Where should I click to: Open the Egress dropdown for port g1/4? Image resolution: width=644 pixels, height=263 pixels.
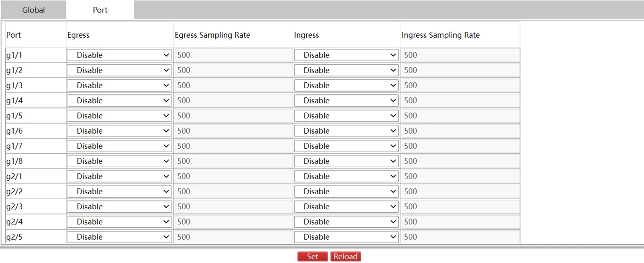tap(120, 101)
